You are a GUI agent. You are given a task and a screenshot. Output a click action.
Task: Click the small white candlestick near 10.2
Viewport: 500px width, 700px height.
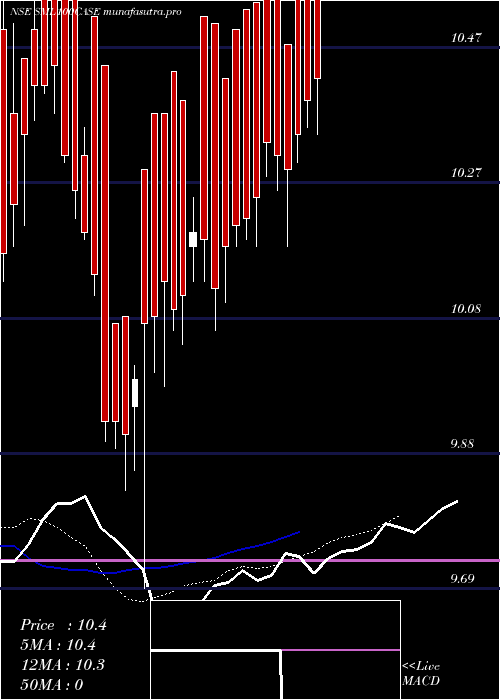tap(193, 239)
